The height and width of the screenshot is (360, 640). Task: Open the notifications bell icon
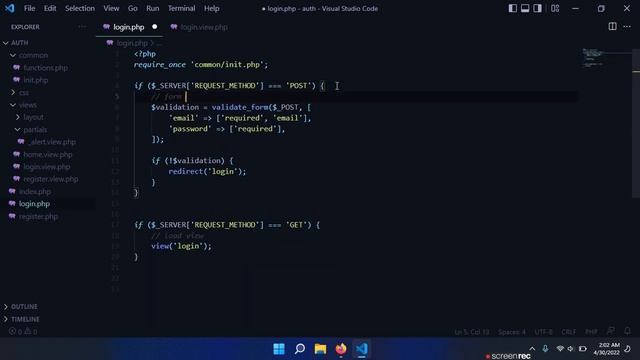pyautogui.click(x=627, y=331)
